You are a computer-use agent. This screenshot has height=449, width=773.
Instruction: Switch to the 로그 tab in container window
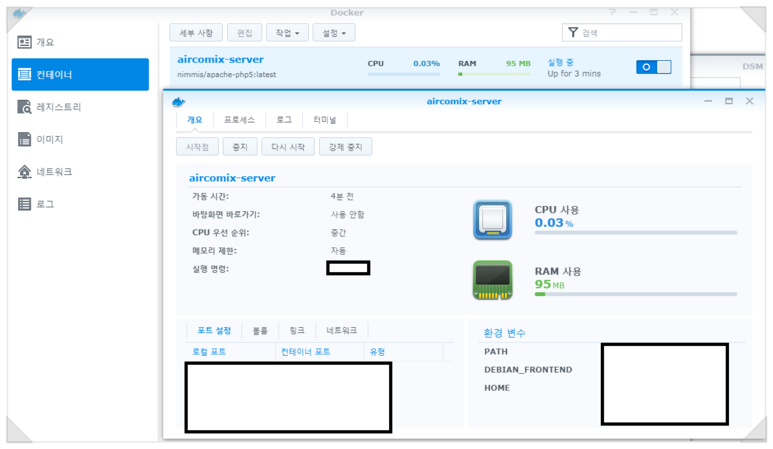(284, 120)
